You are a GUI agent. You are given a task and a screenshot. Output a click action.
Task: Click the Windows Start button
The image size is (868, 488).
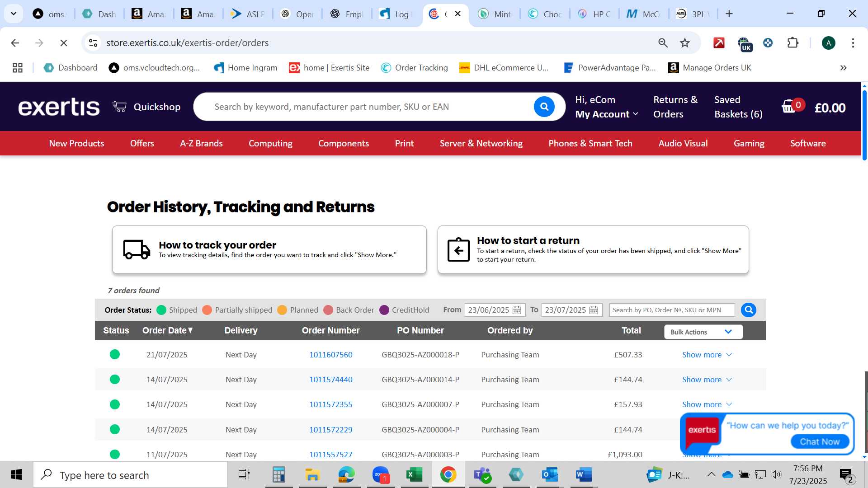[16, 474]
